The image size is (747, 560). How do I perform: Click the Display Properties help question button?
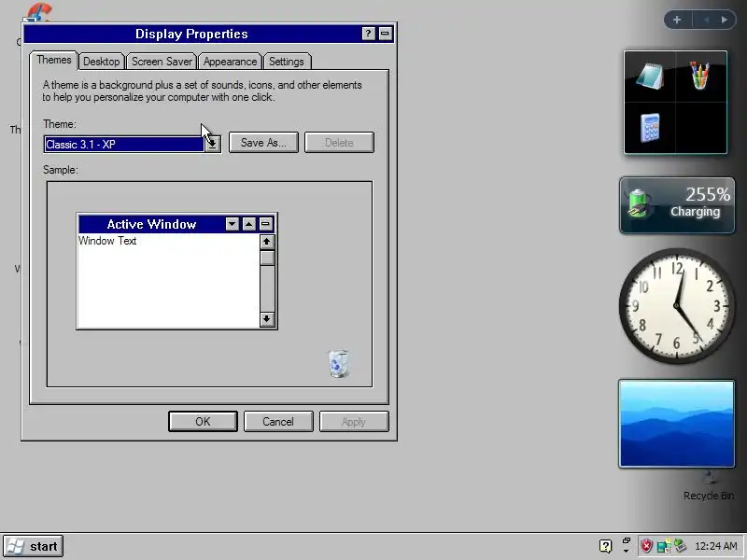(x=368, y=34)
